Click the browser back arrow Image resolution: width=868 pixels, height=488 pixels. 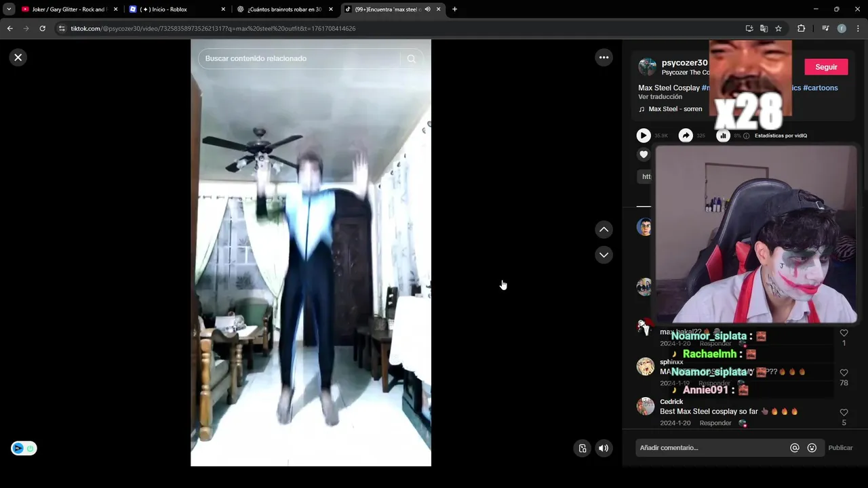(9, 28)
